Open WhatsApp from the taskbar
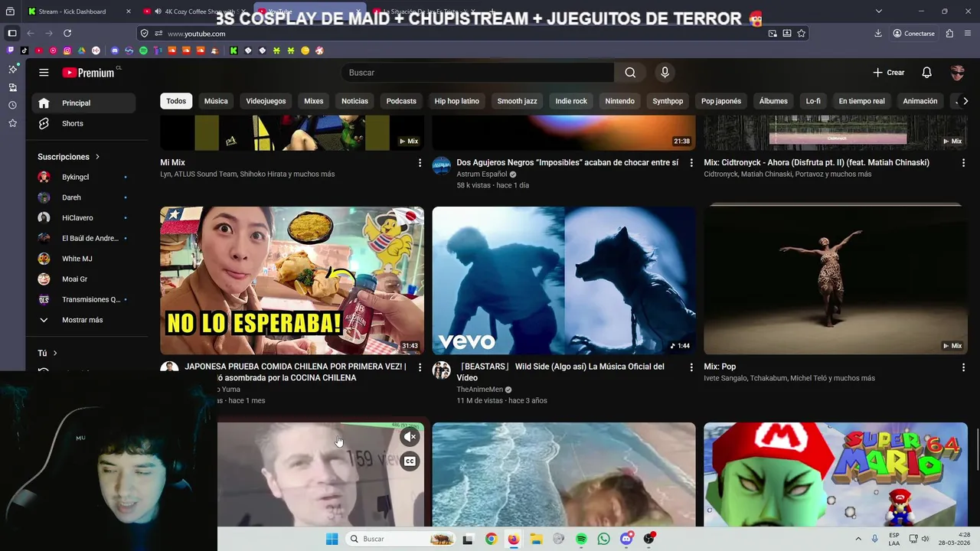980x551 pixels. (x=603, y=539)
